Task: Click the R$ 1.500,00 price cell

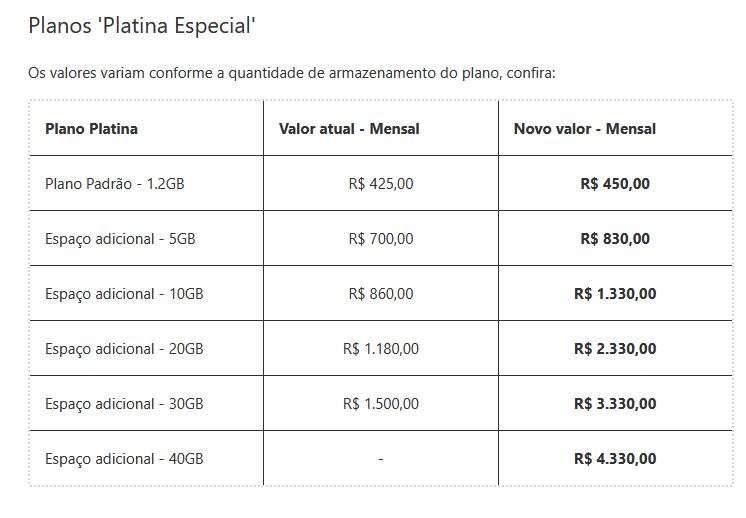Action: [x=381, y=404]
